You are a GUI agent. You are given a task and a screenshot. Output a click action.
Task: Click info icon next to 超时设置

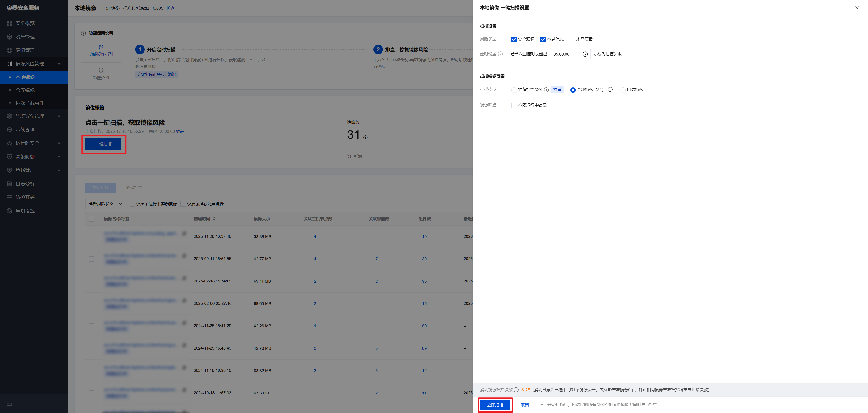click(500, 54)
